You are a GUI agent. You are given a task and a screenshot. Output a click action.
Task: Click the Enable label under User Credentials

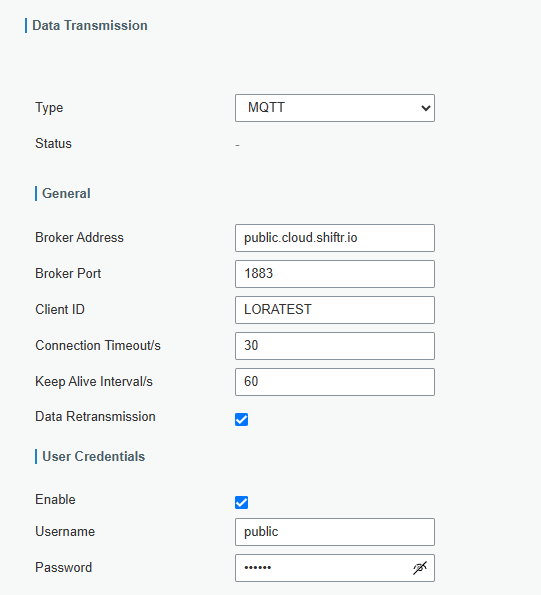coord(55,499)
